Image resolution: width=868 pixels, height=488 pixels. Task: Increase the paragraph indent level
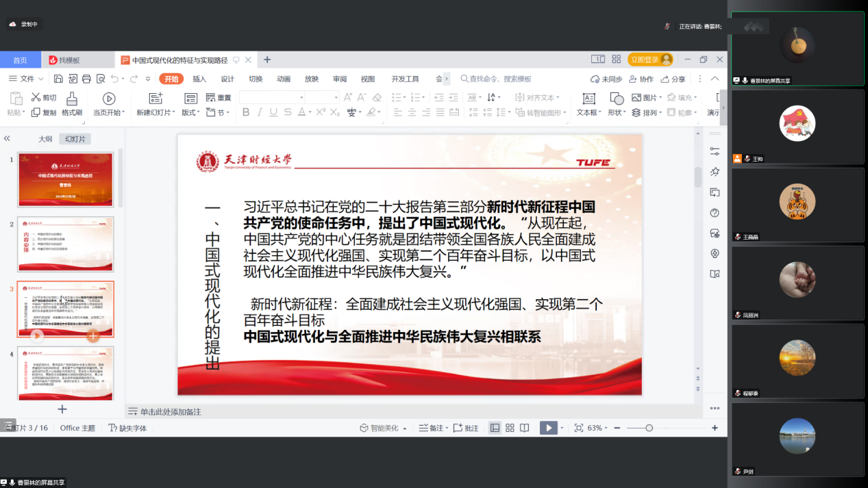coord(454,98)
